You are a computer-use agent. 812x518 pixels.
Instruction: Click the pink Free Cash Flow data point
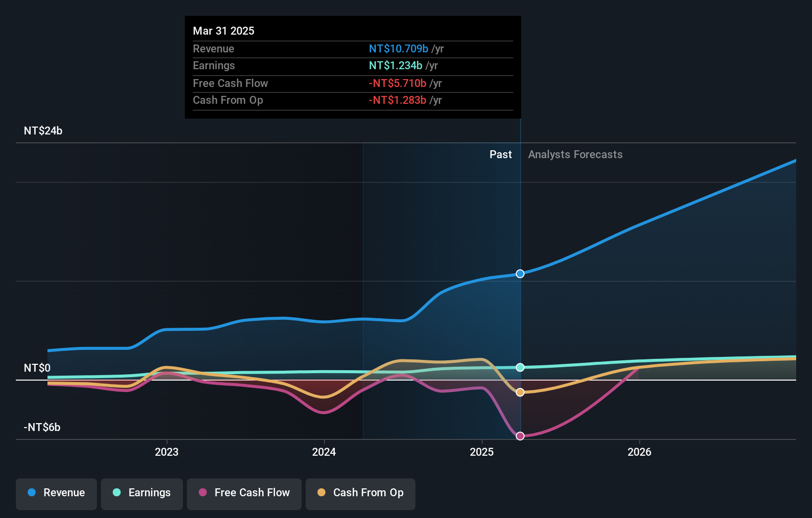(520, 436)
